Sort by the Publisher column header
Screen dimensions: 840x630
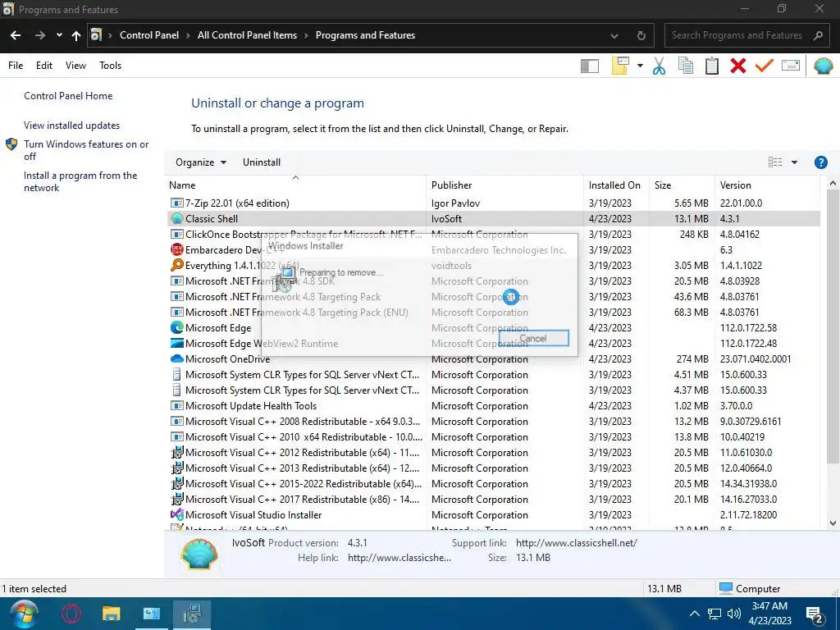(x=504, y=185)
